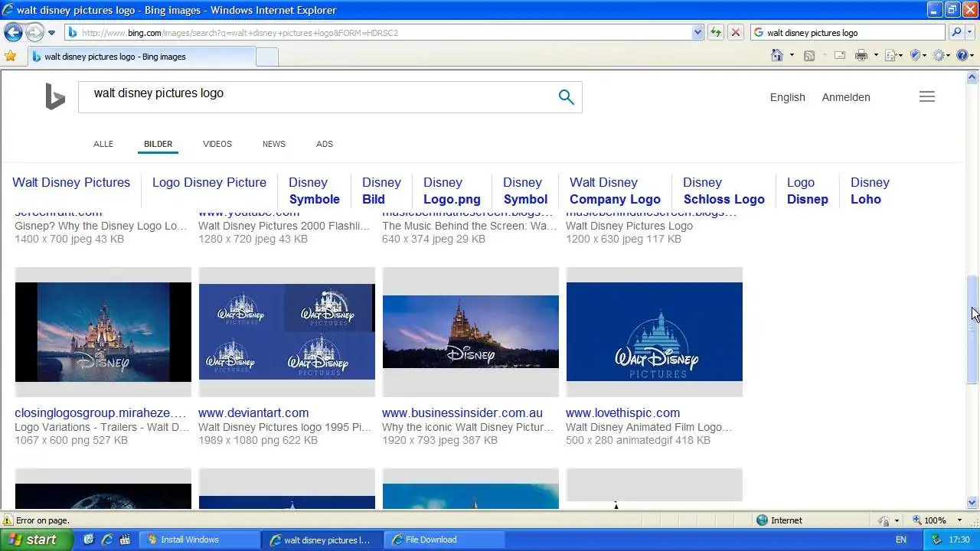Click the Bing magnifier search icon
980x551 pixels.
coord(566,97)
